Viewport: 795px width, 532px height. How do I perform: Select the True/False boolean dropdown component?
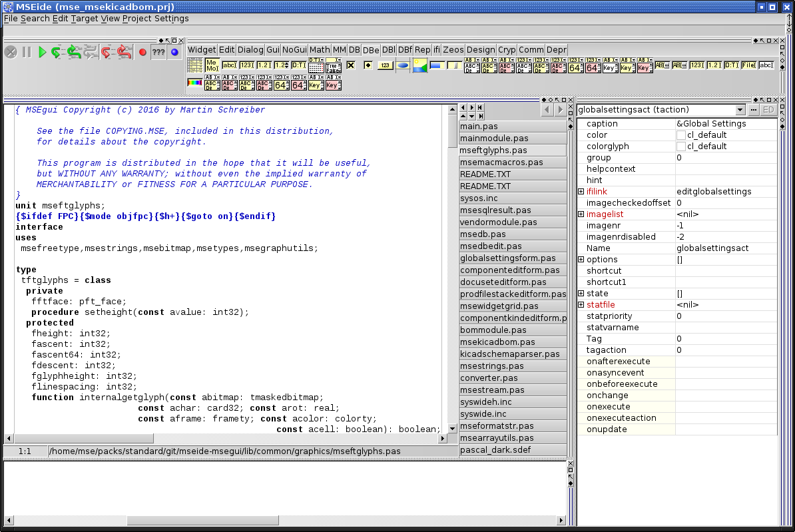(334, 65)
